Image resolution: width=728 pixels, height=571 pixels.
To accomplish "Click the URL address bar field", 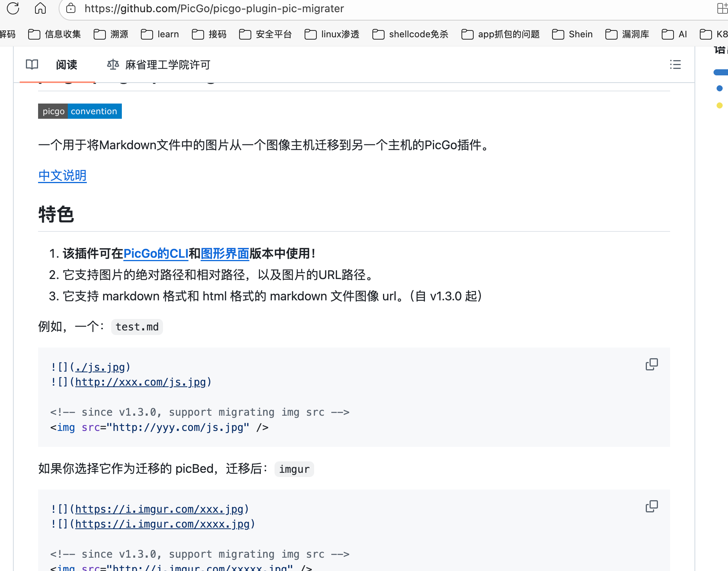I will pyautogui.click(x=381, y=8).
